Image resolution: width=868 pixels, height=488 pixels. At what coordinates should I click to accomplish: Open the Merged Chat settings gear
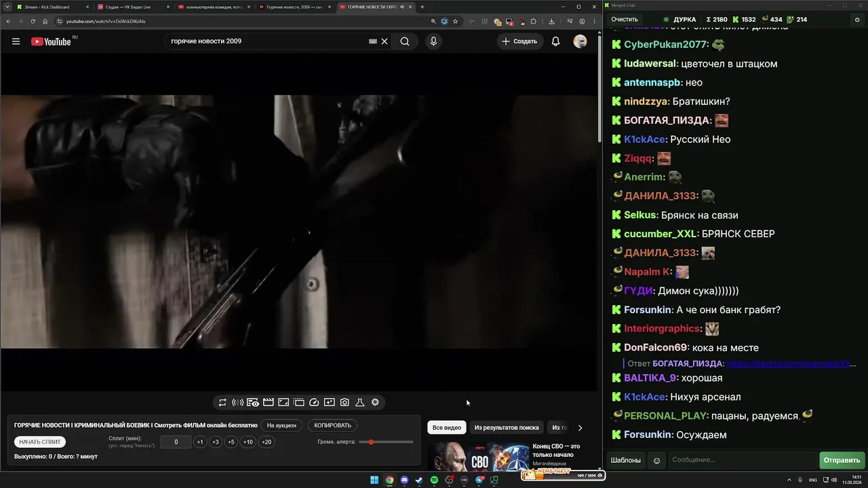[856, 20]
